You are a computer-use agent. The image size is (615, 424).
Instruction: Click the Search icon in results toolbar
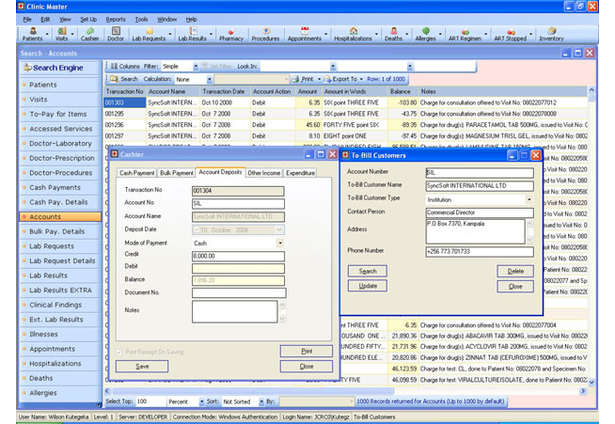(114, 79)
